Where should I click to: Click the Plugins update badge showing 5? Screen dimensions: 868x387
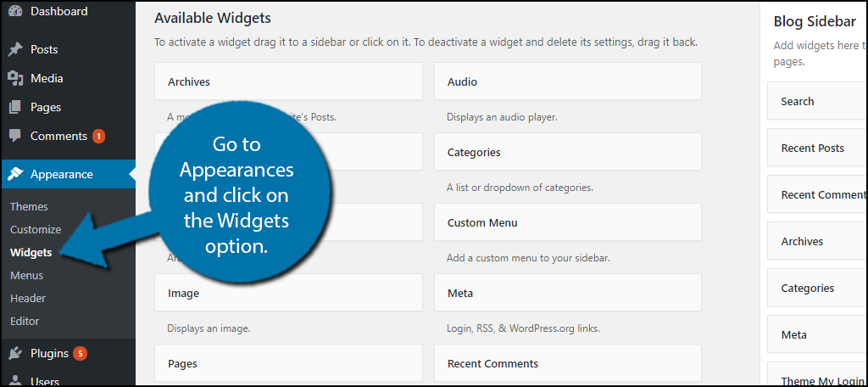tap(81, 353)
